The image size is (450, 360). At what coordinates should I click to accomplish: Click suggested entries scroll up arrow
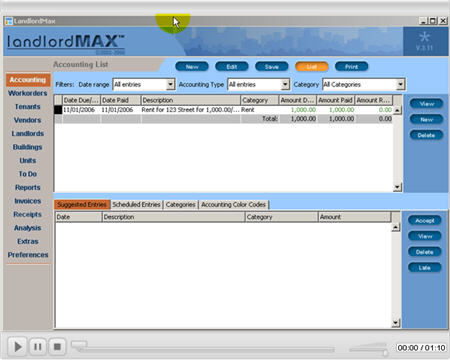396,227
